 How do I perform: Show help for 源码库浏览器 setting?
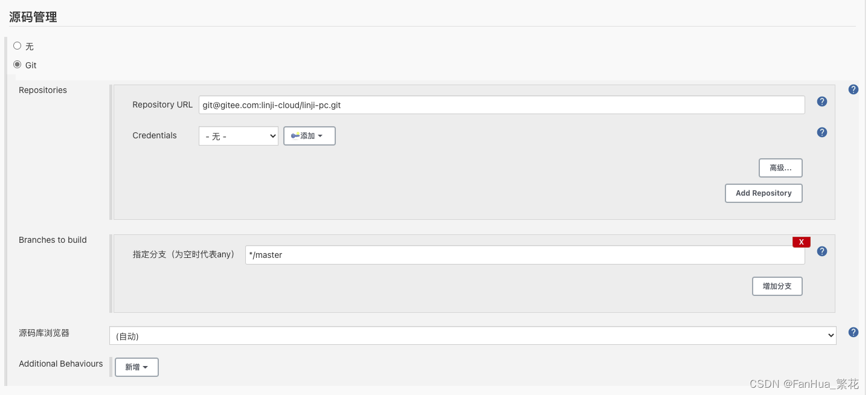(x=853, y=332)
